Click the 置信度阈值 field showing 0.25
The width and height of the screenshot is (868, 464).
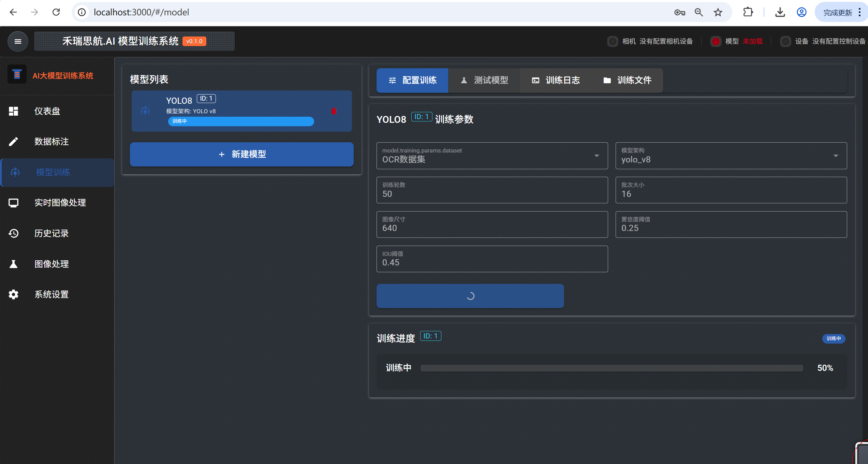pos(731,224)
